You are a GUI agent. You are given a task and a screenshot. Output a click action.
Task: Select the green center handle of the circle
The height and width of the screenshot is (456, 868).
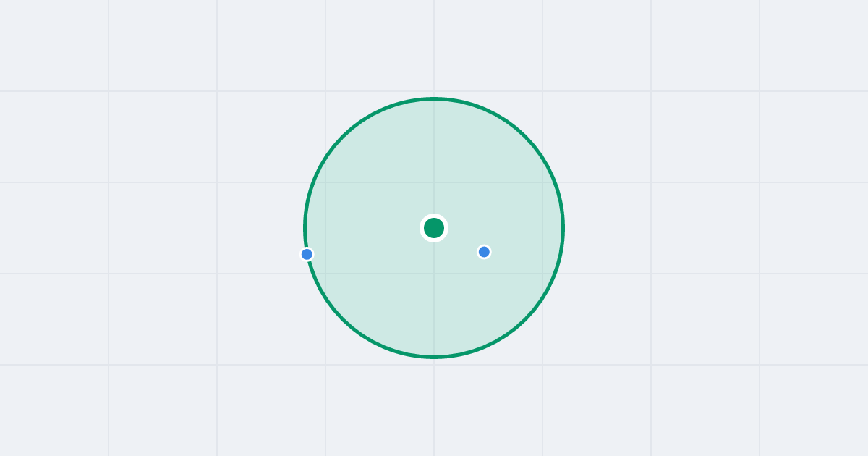434,228
